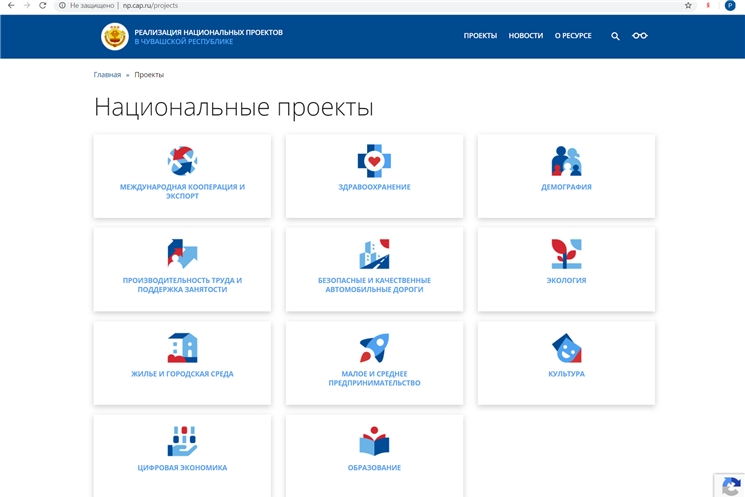Click the international cooperation globe icon

coord(182,161)
